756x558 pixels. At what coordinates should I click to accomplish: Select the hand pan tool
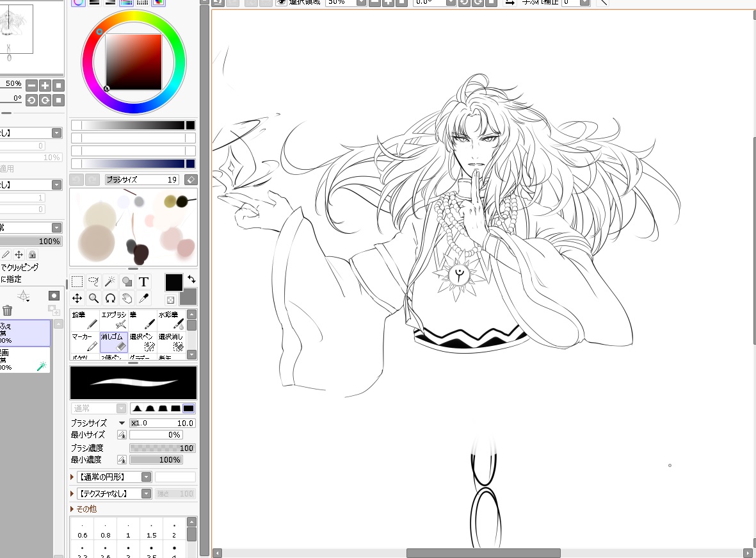coord(127,299)
